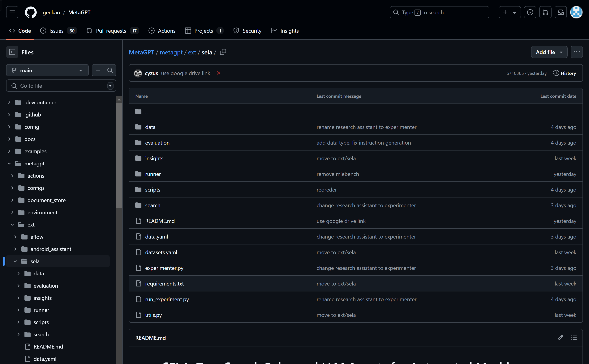
Task: Open the more options ellipsis menu
Action: coord(576,52)
